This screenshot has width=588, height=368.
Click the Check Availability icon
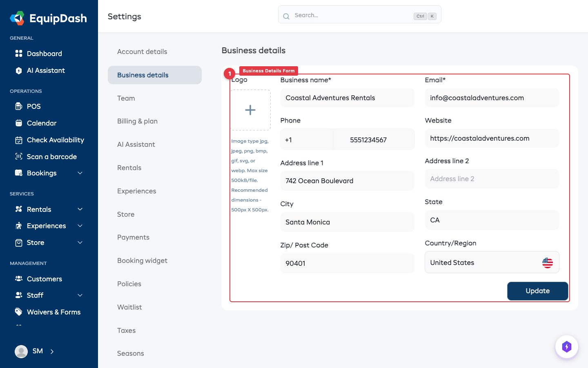coord(19,140)
